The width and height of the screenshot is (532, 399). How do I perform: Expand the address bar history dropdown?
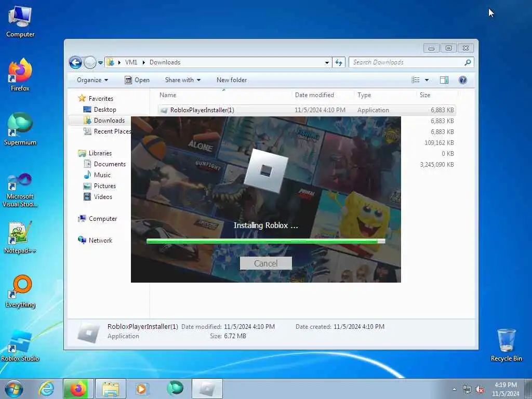pyautogui.click(x=327, y=62)
